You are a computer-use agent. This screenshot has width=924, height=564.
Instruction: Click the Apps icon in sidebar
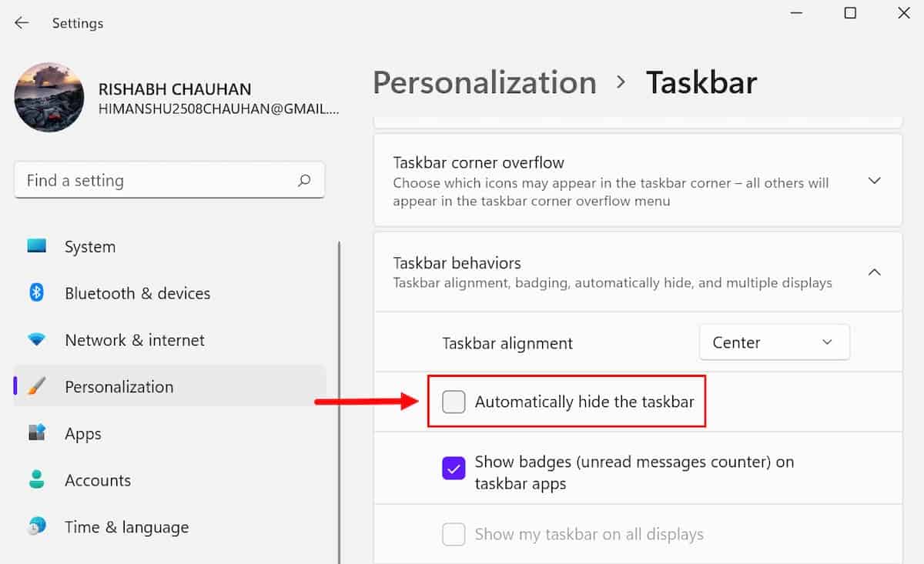click(36, 433)
